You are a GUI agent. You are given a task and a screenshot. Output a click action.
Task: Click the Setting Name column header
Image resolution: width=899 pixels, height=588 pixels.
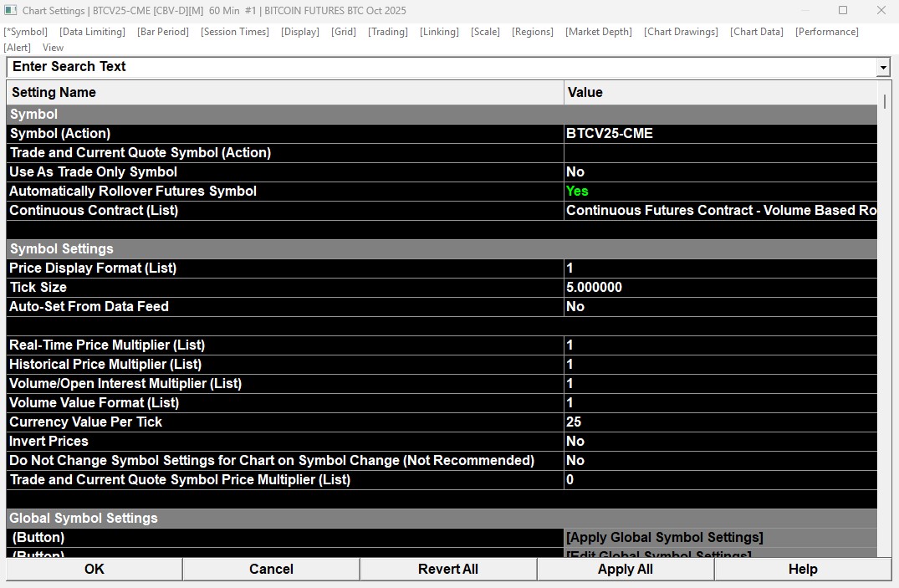click(x=285, y=92)
